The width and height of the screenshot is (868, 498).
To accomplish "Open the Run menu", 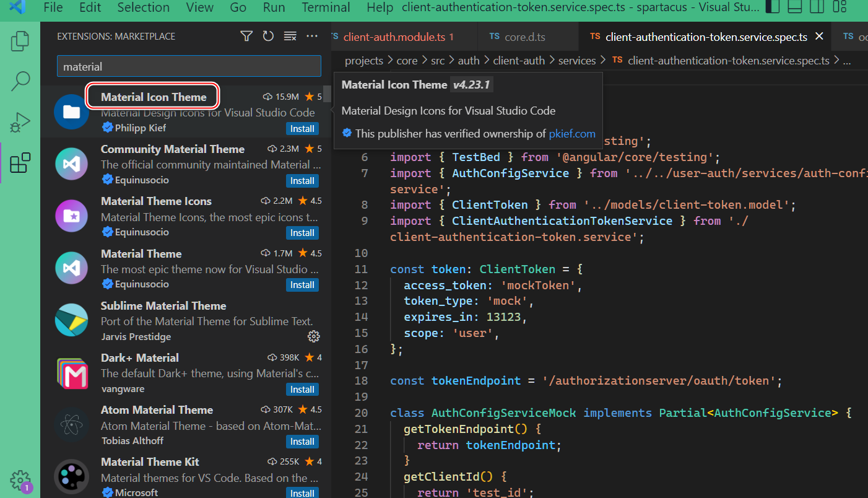I will pyautogui.click(x=274, y=7).
